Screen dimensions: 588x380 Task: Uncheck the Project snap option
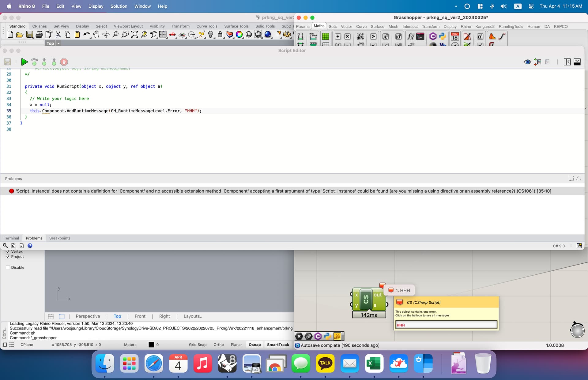click(8, 257)
